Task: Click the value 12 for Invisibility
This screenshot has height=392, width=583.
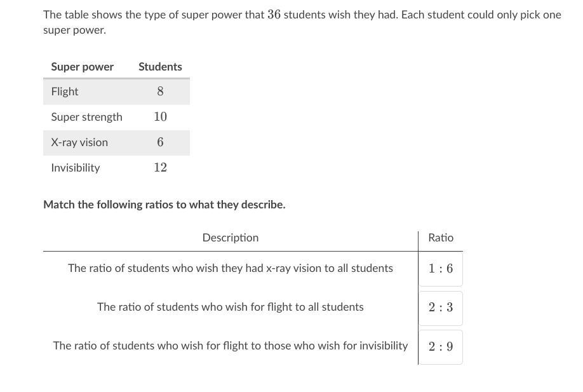Action: [160, 168]
